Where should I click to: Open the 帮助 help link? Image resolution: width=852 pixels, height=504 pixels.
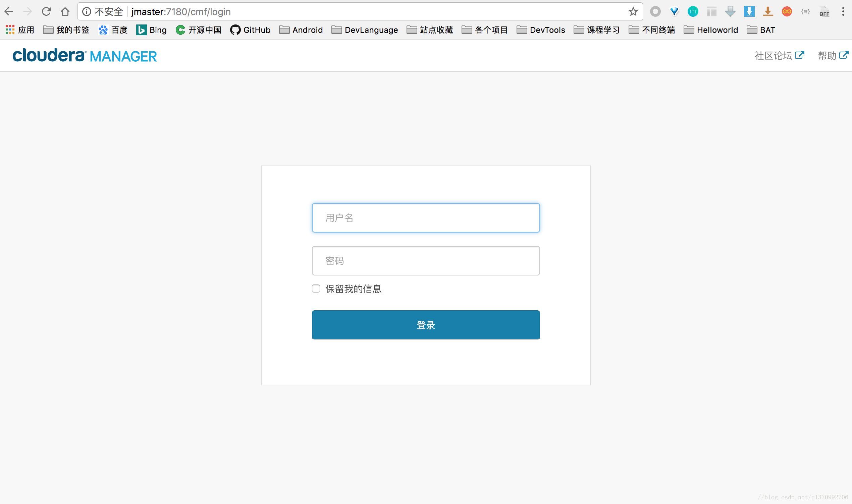click(x=833, y=55)
